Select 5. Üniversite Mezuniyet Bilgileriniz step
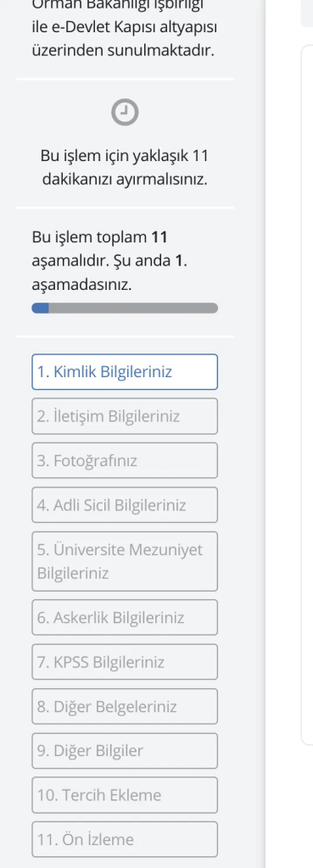313x868 pixels. click(x=125, y=561)
